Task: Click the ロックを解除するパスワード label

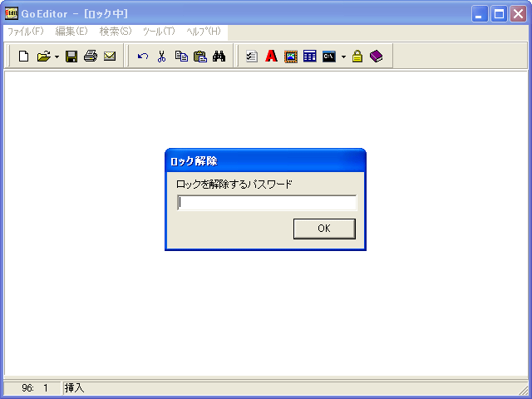Action: pos(234,185)
